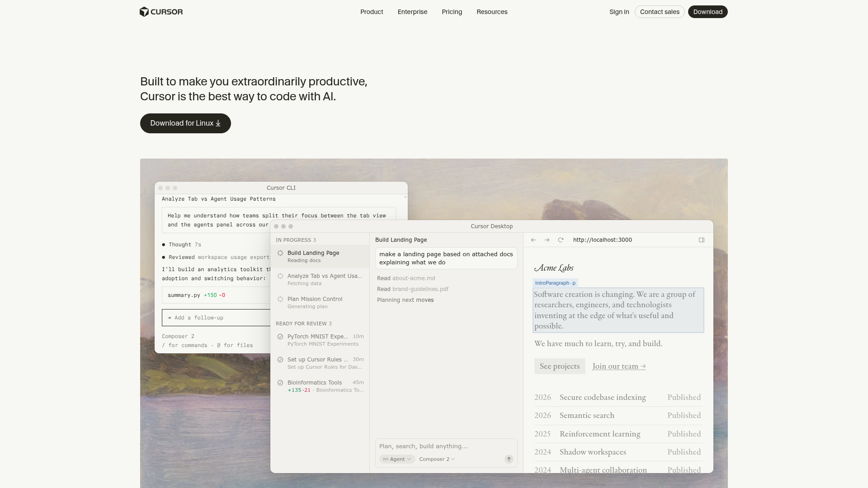The image size is (868, 488).
Task: Open the Bioinformatics Tools task
Action: tap(320, 386)
